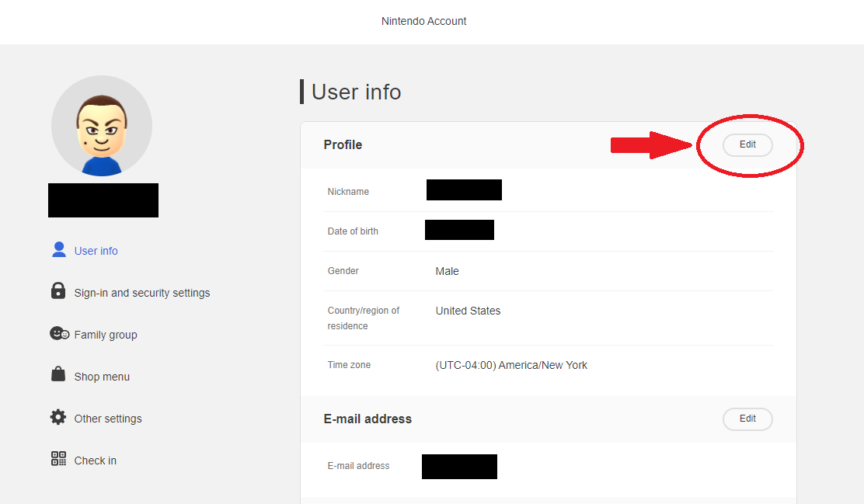The height and width of the screenshot is (504, 864).
Task: Open the User info menu item
Action: tap(96, 251)
